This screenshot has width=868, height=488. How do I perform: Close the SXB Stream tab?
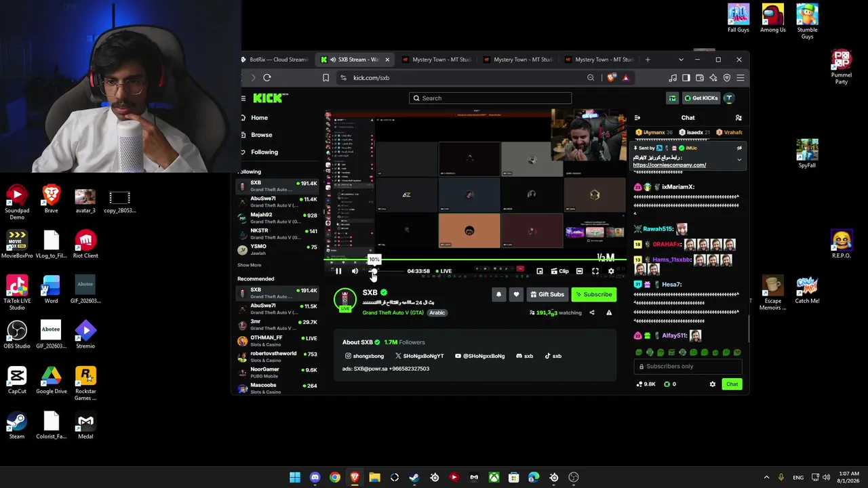click(x=387, y=60)
